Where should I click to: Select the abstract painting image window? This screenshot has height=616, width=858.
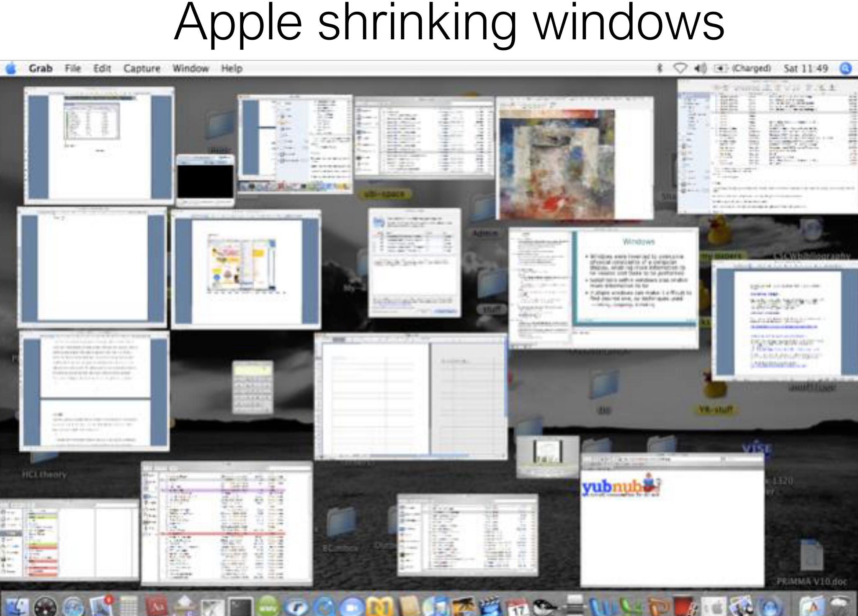point(574,158)
